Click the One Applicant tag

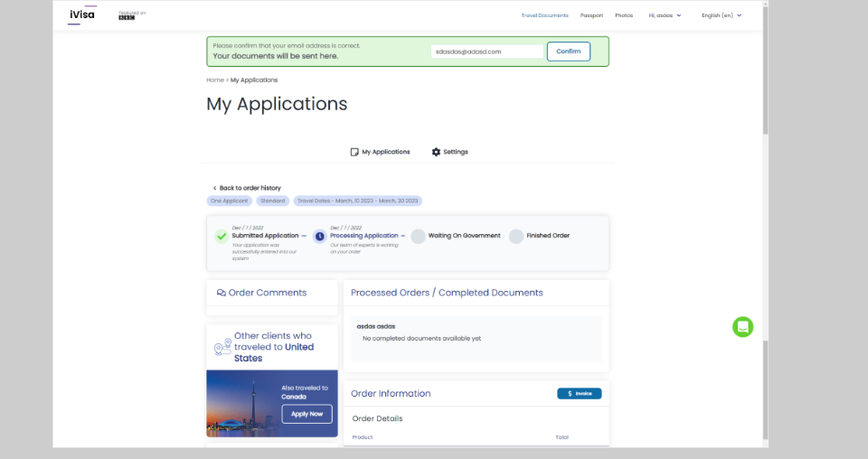(229, 201)
